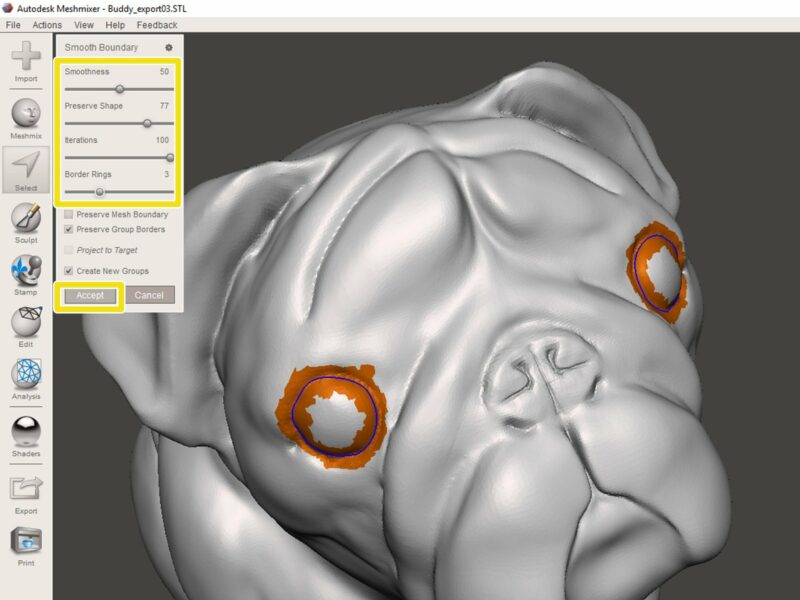Screen dimensions: 800x600
Task: Open the File menu
Action: point(13,25)
